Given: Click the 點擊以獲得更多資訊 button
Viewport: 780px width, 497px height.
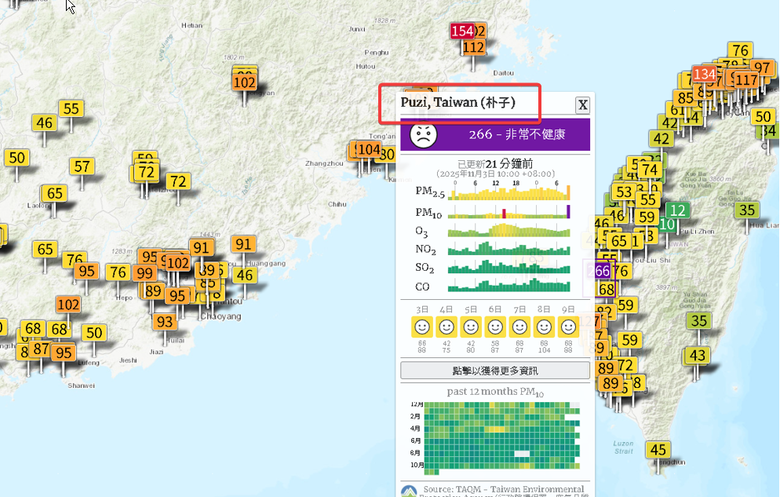Looking at the screenshot, I should point(495,370).
